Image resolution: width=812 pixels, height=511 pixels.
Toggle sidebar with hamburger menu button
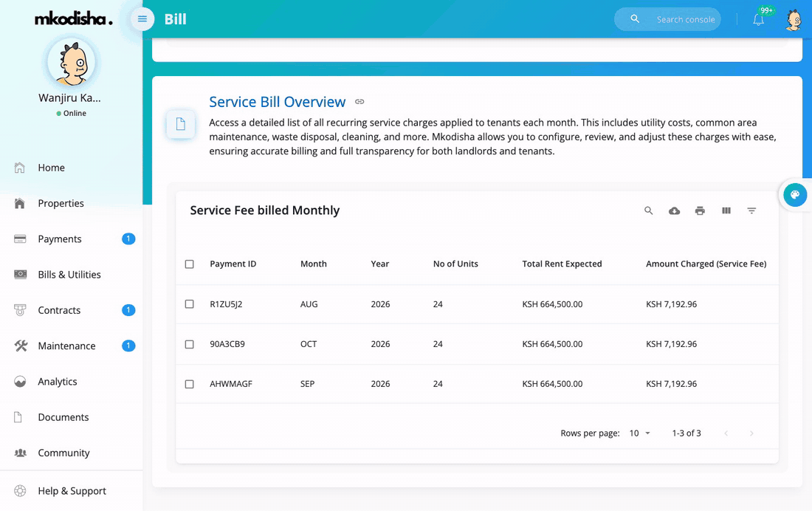[x=142, y=19]
